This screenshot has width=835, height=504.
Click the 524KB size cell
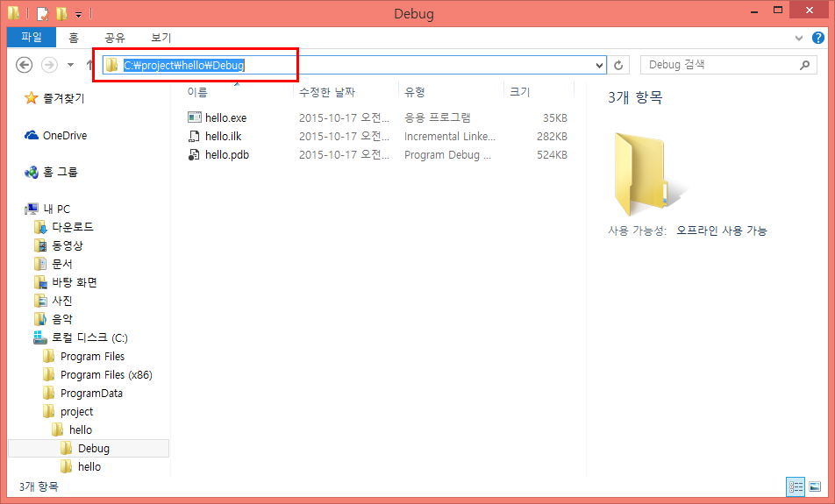coord(552,155)
